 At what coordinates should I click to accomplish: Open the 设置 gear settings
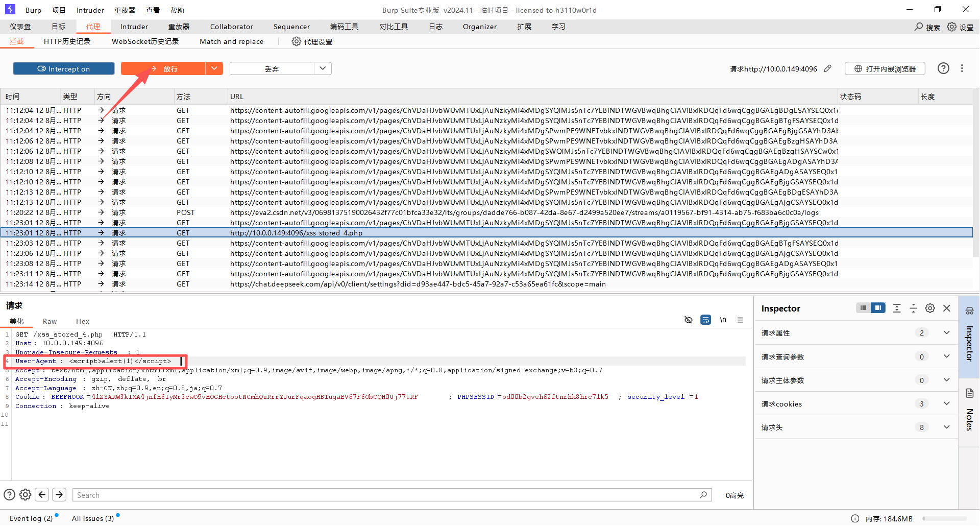(x=952, y=27)
